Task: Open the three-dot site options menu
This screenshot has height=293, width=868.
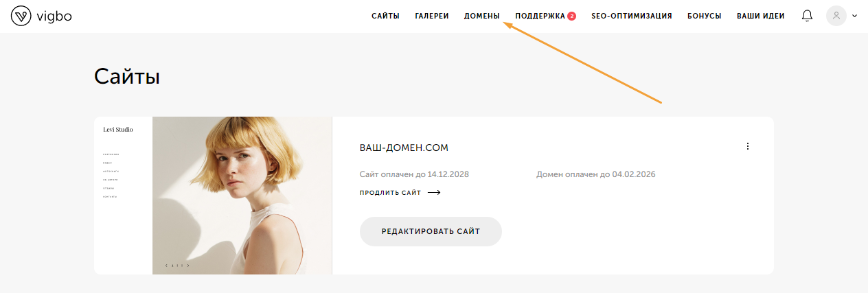Action: click(748, 146)
